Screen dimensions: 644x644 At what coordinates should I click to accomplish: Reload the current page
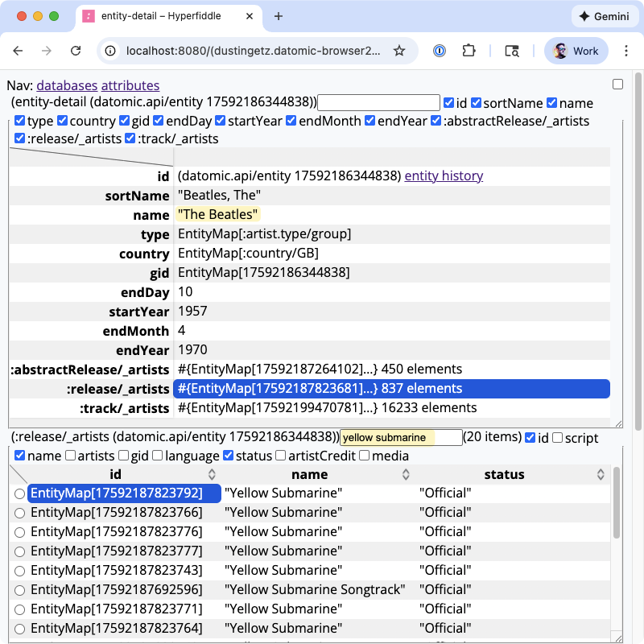click(x=76, y=51)
